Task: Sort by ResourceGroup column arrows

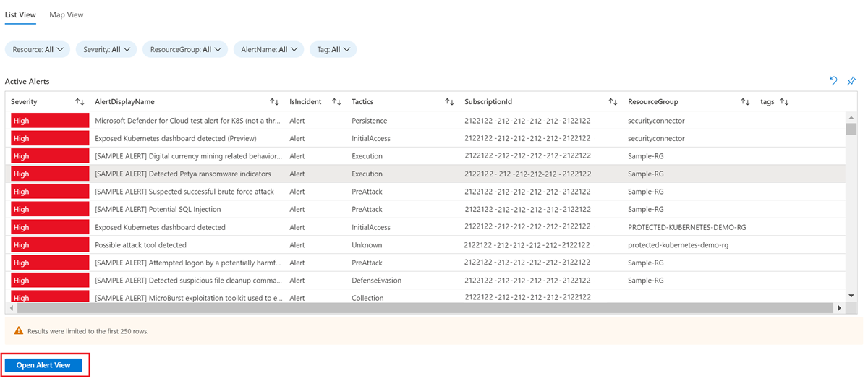Action: 745,102
